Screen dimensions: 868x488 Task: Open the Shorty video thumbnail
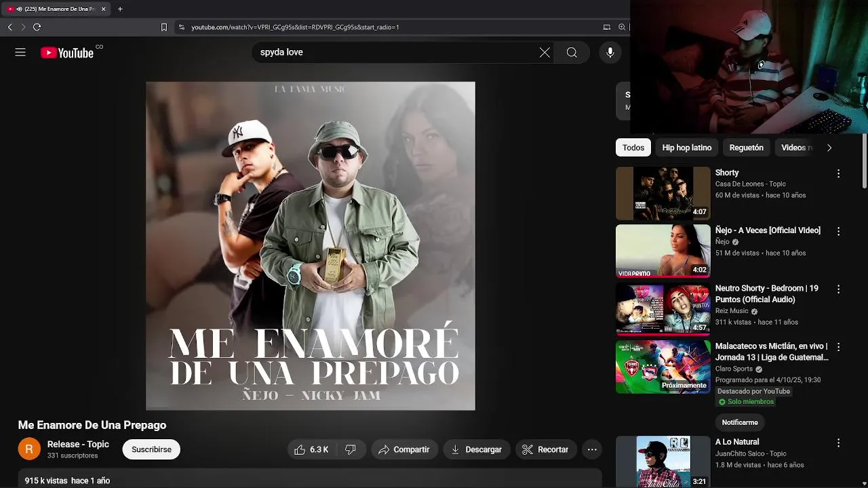pyautogui.click(x=663, y=194)
